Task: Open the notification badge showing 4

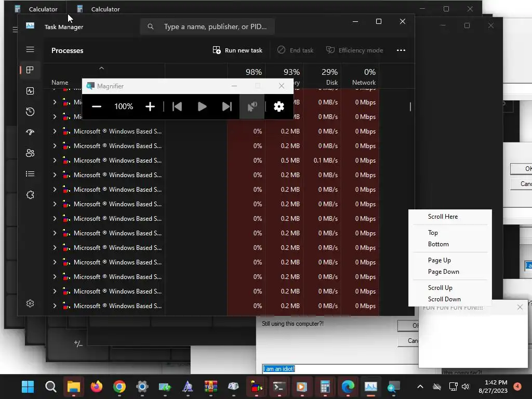Action: (517, 387)
